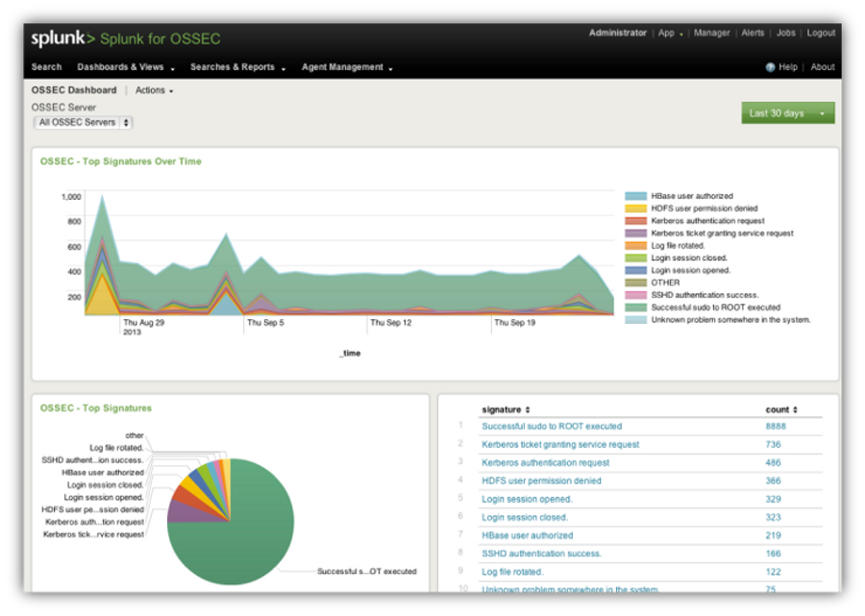The height and width of the screenshot is (616, 865).
Task: Click HDFS user permission denied legend swatch
Action: click(635, 209)
